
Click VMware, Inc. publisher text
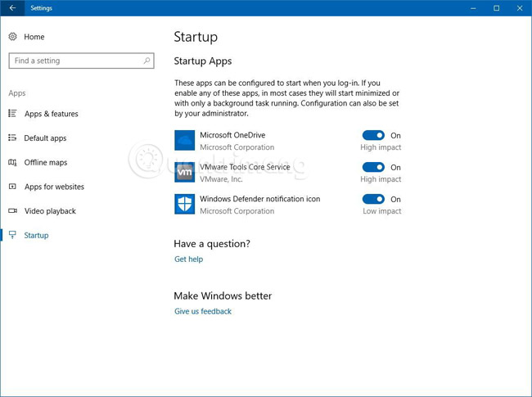tap(221, 179)
